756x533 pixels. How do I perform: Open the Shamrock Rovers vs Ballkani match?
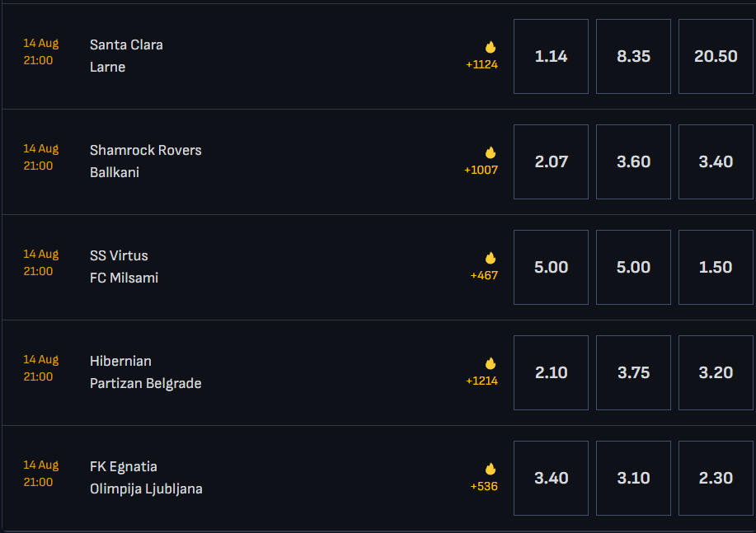tap(146, 161)
